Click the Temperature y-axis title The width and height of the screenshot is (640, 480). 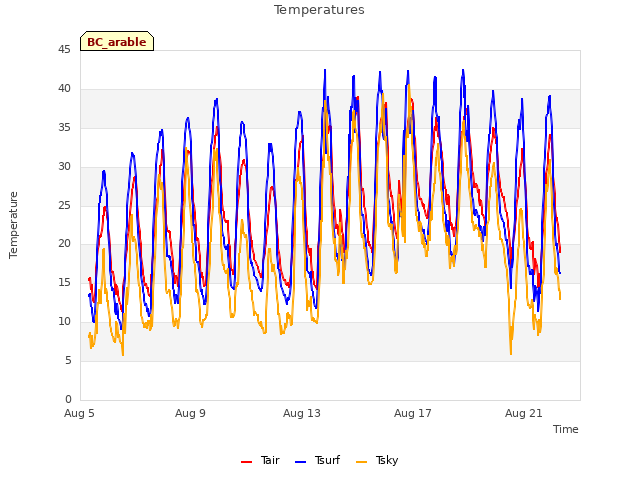coord(13,225)
